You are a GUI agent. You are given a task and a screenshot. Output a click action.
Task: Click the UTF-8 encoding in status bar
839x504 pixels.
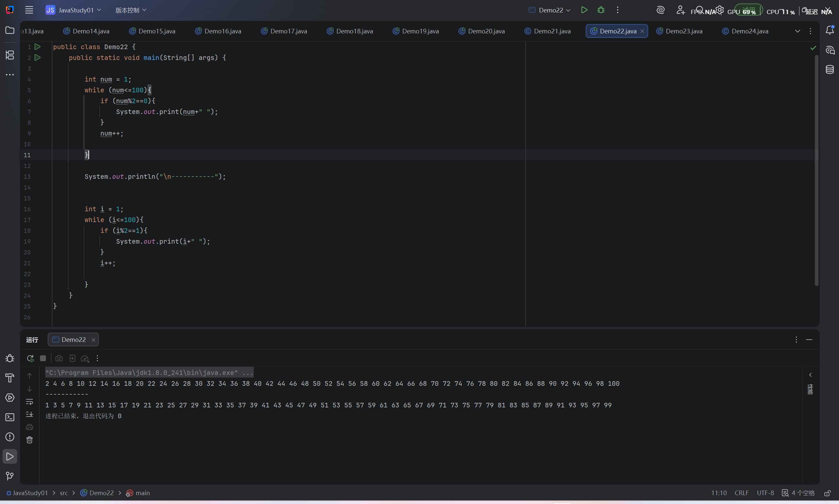click(765, 493)
